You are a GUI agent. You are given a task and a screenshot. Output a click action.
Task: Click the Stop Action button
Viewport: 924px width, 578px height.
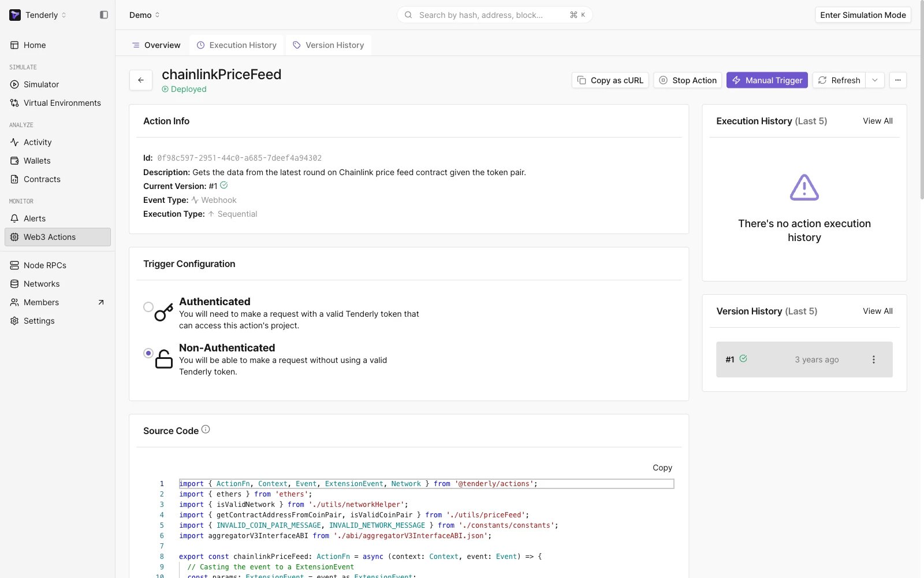[x=688, y=80]
